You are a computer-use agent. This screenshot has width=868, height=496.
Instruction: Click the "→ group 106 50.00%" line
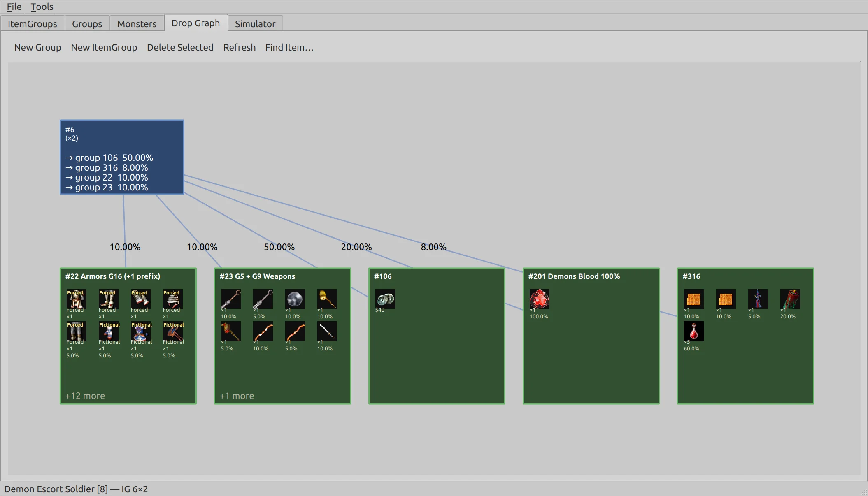coord(109,158)
